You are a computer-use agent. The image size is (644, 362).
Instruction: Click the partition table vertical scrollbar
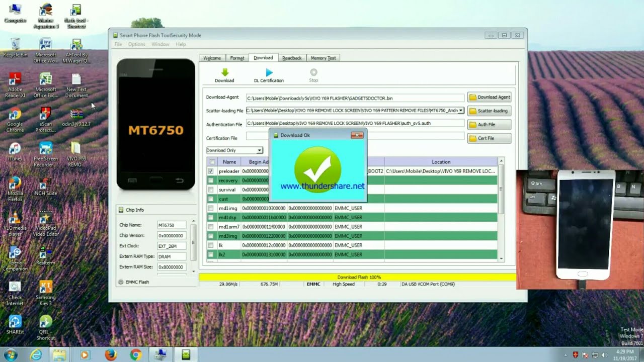click(x=501, y=209)
